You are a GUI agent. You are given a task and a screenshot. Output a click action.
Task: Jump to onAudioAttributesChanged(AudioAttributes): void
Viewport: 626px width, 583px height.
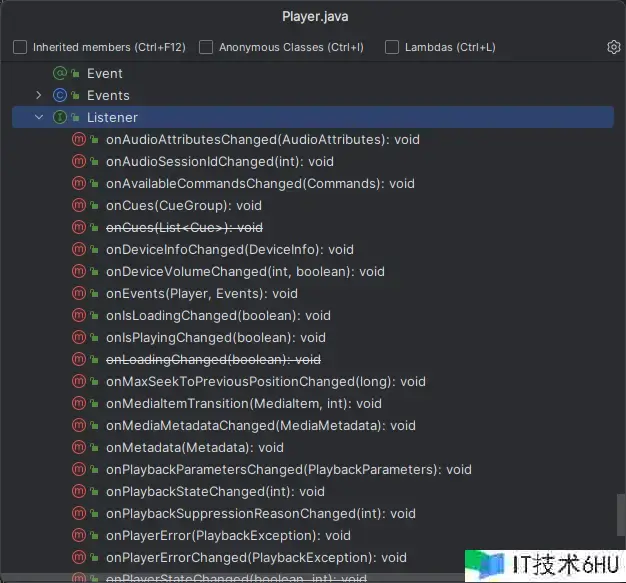[x=263, y=139]
